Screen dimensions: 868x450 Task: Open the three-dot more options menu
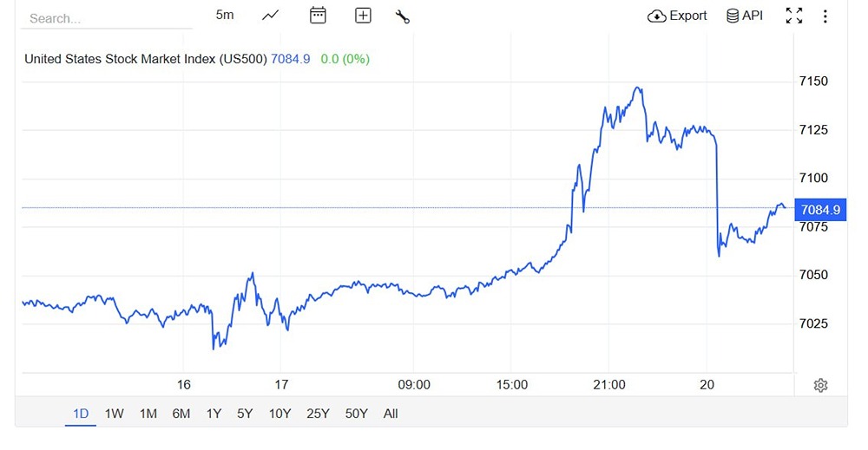click(825, 16)
